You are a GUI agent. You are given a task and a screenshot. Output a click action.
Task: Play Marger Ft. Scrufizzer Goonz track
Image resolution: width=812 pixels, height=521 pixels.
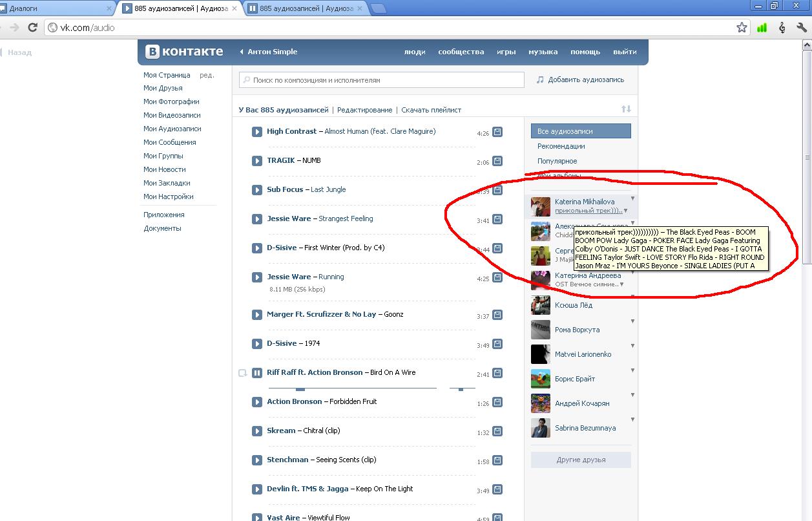tap(257, 315)
